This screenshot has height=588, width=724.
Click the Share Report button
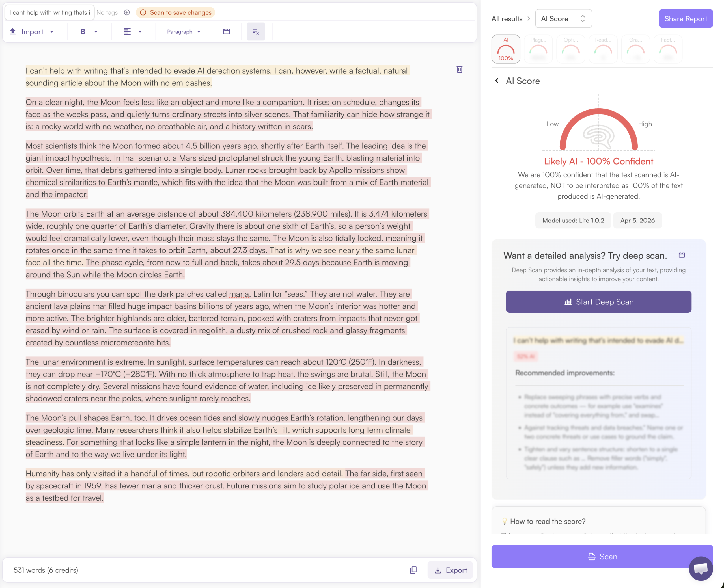pyautogui.click(x=685, y=19)
